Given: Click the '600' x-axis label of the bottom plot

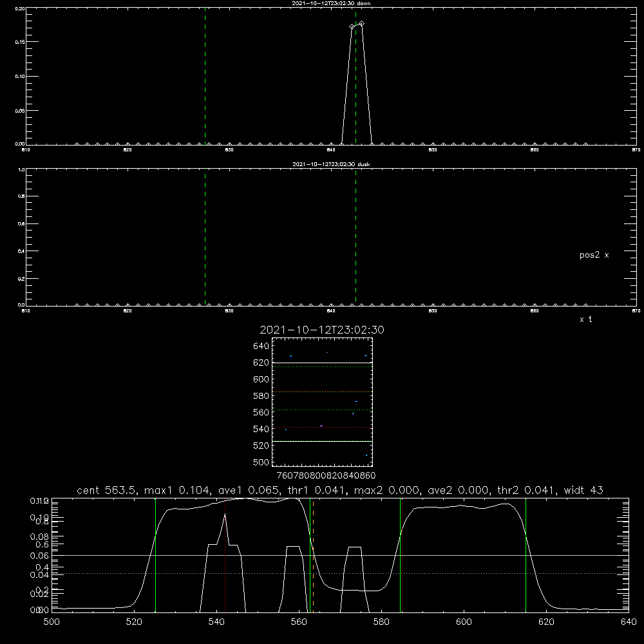Looking at the screenshot, I should pyautogui.click(x=464, y=622).
